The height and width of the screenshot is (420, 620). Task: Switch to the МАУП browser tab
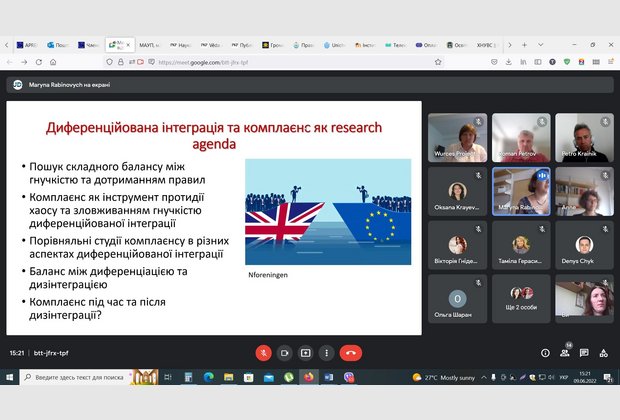(152, 45)
